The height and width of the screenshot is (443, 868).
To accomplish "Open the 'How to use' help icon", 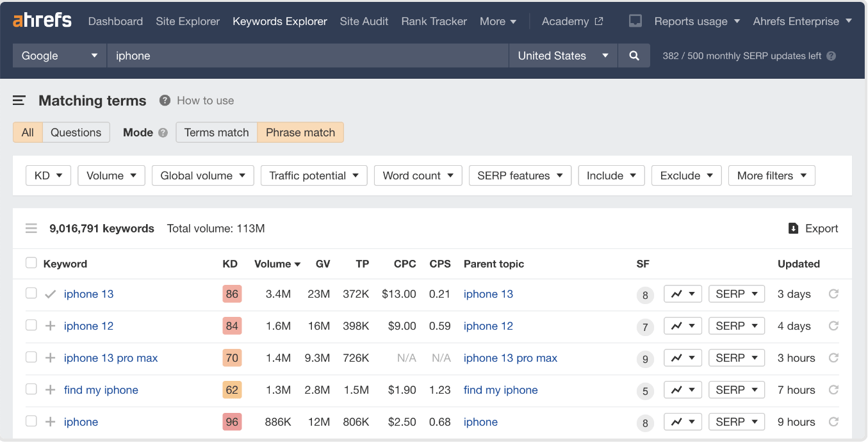I will point(165,101).
